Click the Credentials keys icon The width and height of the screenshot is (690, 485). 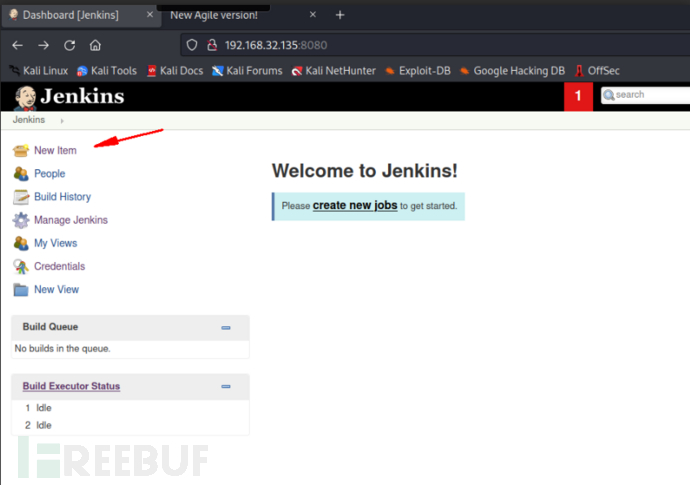click(21, 267)
